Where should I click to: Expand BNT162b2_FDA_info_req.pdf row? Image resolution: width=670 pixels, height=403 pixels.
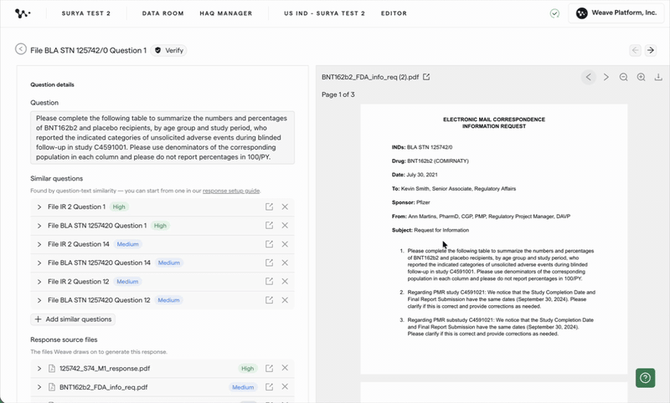[39, 387]
